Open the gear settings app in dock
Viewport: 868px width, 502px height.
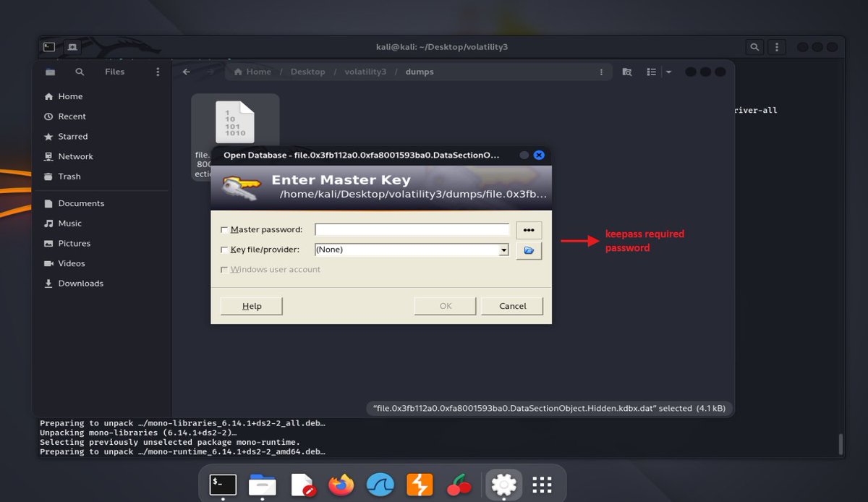(503, 484)
